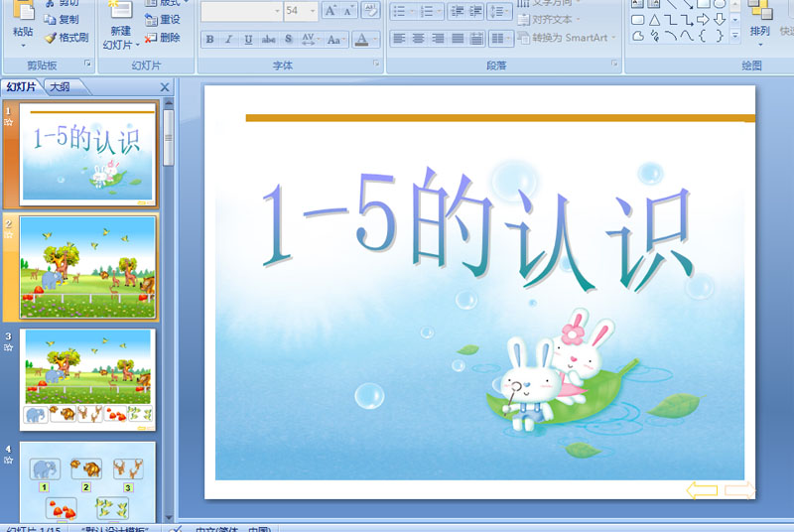Open 排列 arrange menu
The height and width of the screenshot is (532, 794).
coord(759,24)
